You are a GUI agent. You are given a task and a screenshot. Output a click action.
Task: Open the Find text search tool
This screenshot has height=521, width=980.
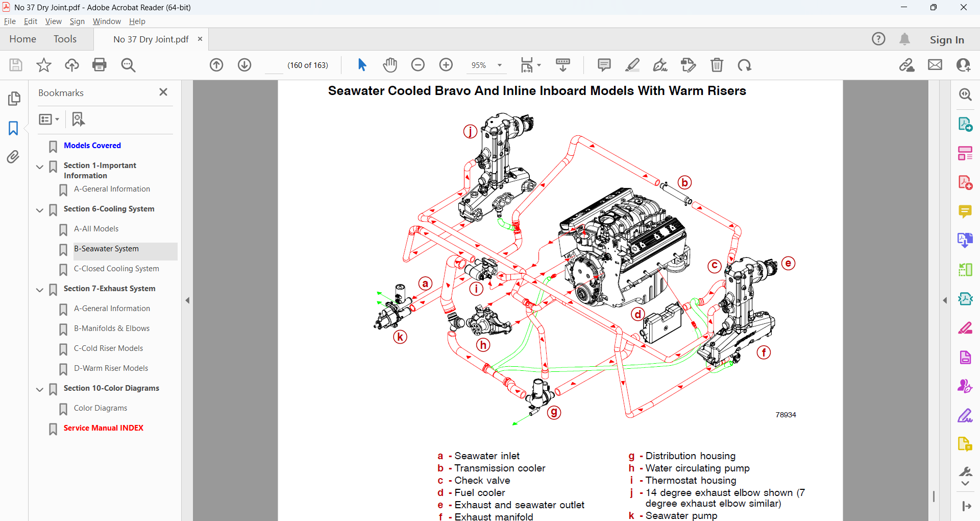(128, 65)
